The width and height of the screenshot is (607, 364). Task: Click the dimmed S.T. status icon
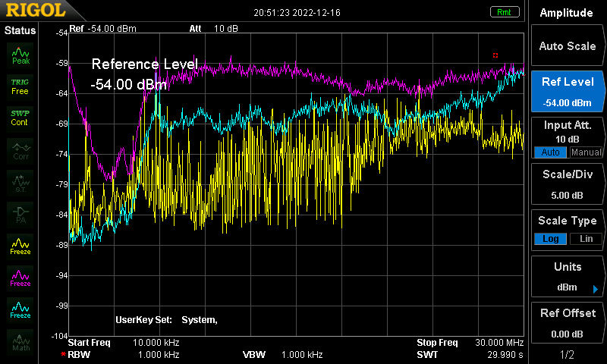[x=20, y=184]
